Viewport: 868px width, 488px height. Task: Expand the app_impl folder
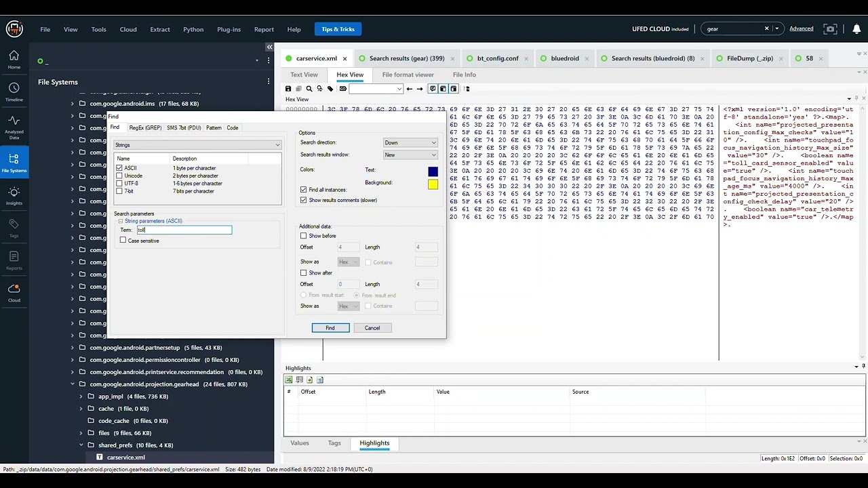81,396
